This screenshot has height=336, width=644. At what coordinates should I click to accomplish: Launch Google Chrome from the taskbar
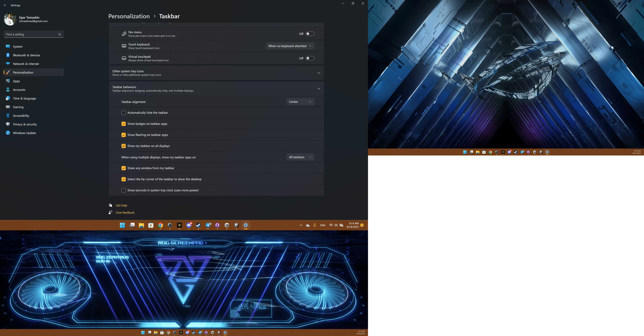click(x=160, y=225)
